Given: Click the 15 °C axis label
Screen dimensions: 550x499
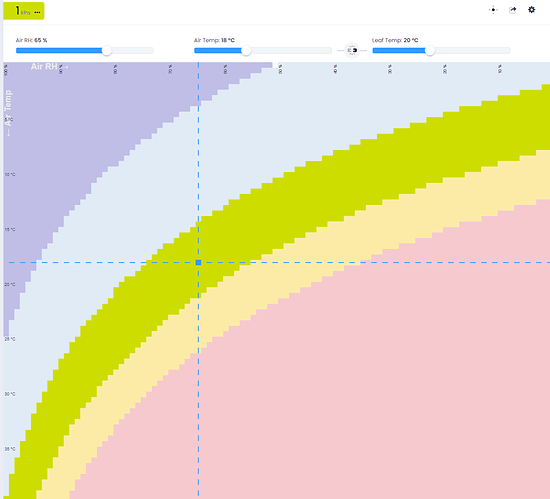Looking at the screenshot, I should pyautogui.click(x=10, y=229).
